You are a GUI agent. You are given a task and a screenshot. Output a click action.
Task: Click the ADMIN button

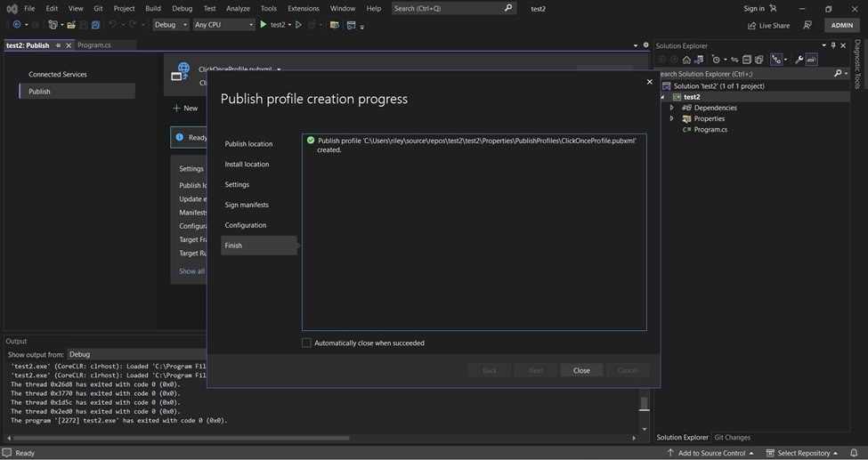click(841, 26)
